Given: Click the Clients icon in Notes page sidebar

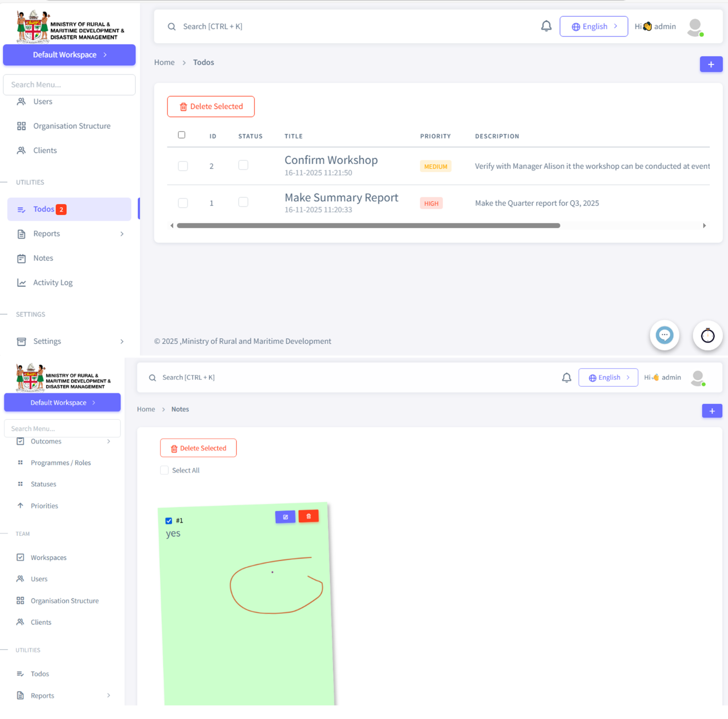Looking at the screenshot, I should pos(20,622).
